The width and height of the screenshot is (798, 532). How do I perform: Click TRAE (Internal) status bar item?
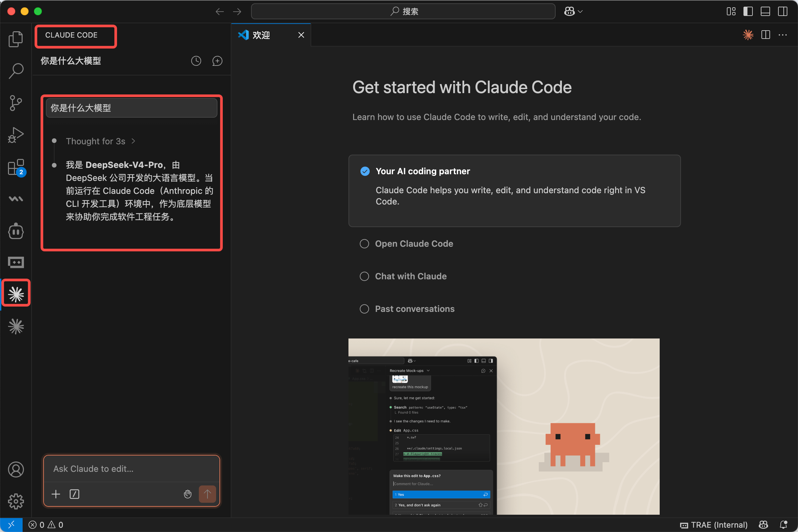(714, 525)
